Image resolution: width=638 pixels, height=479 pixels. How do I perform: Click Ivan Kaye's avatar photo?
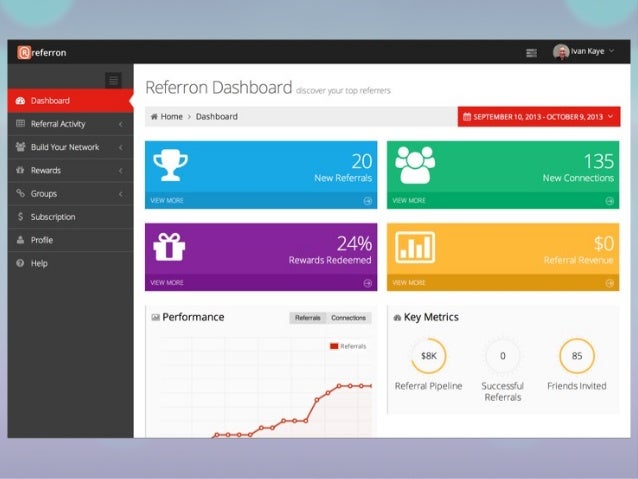point(561,52)
